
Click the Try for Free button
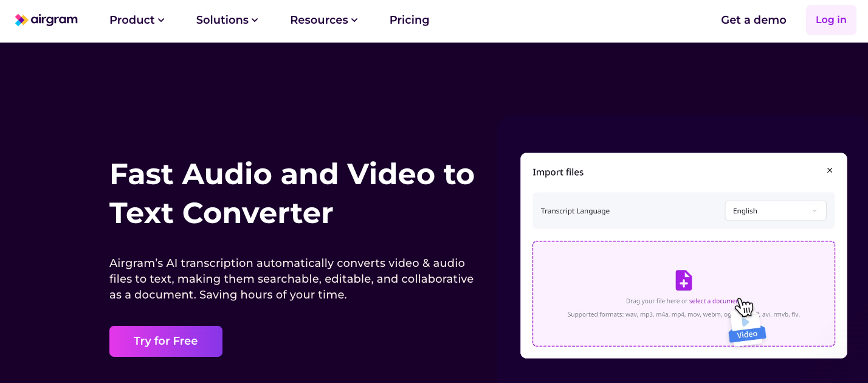(x=165, y=341)
